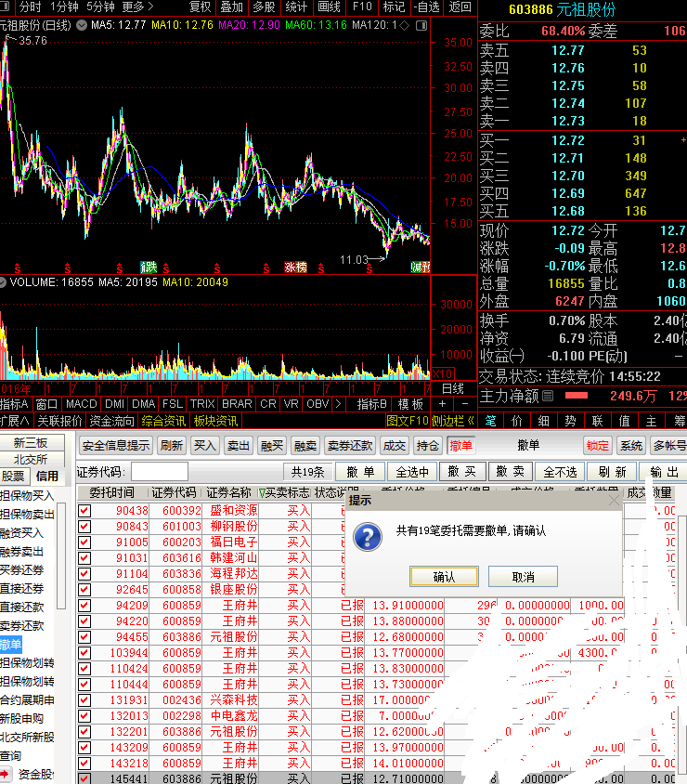Open 图文F10 page
The width and height of the screenshot is (687, 784).
[408, 421]
